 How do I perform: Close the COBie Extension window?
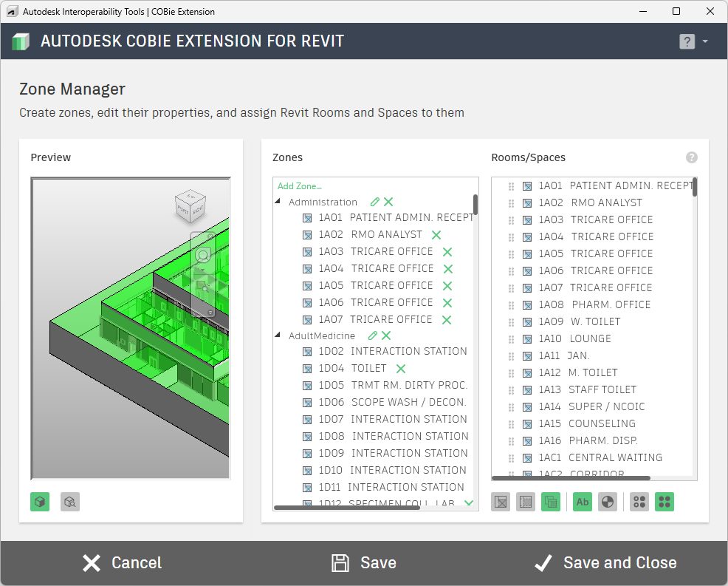[x=710, y=11]
